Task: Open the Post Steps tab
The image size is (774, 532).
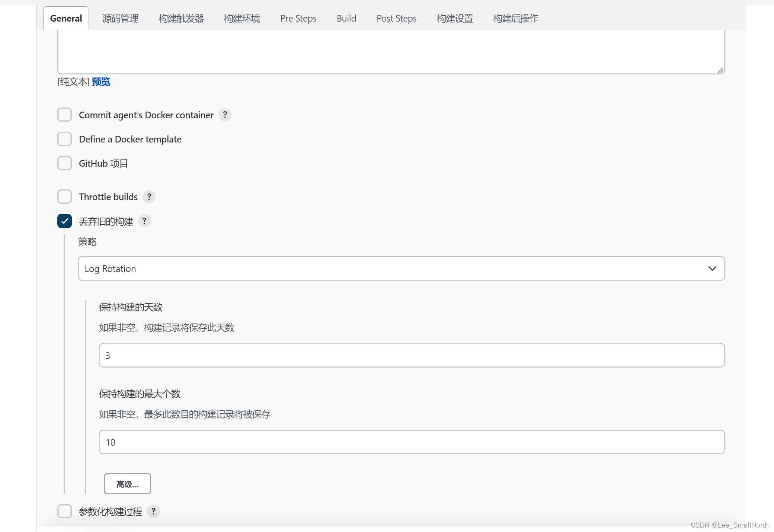Action: [x=396, y=18]
